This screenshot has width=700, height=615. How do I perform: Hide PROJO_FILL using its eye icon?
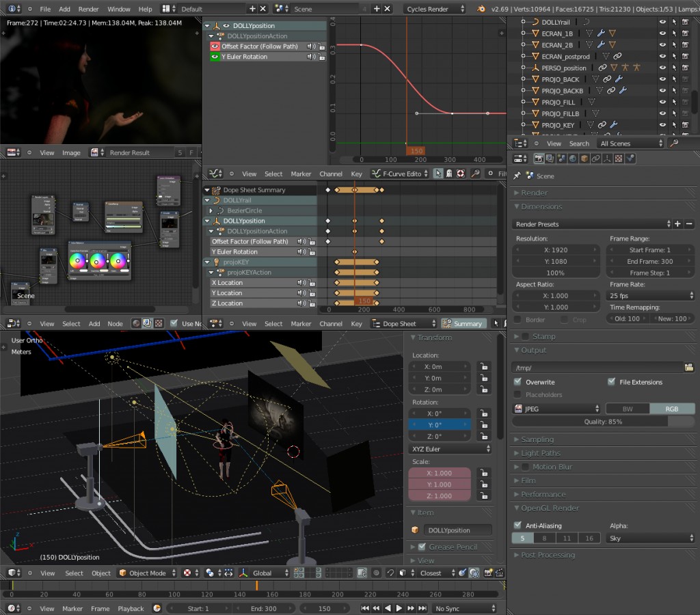click(662, 101)
